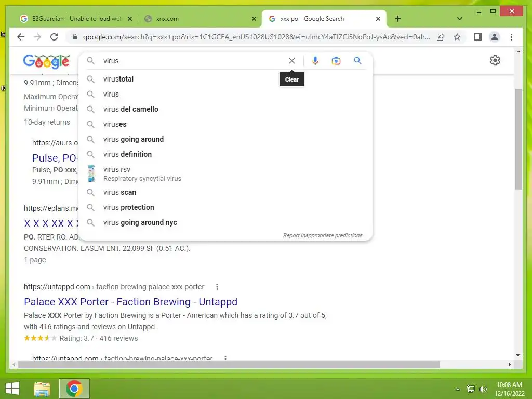Open Chrome three-dot menu
Viewport: 532px width, 399px height.
click(511, 37)
